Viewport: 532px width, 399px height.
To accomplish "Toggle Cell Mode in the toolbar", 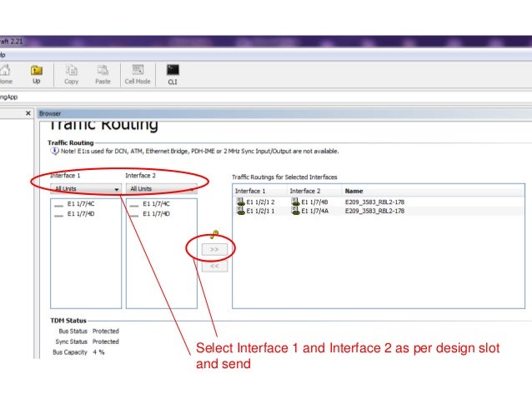I will coord(138,74).
